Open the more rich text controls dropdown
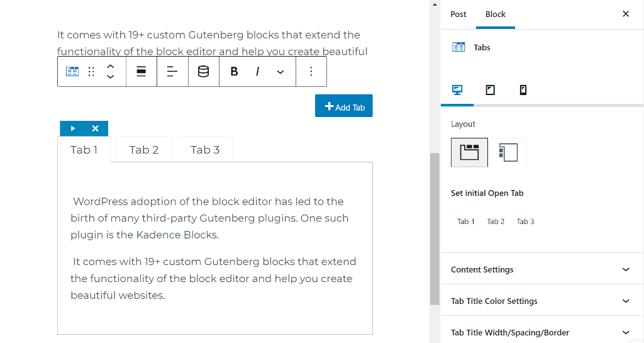Screen dimensions: 644x343 click(280, 72)
